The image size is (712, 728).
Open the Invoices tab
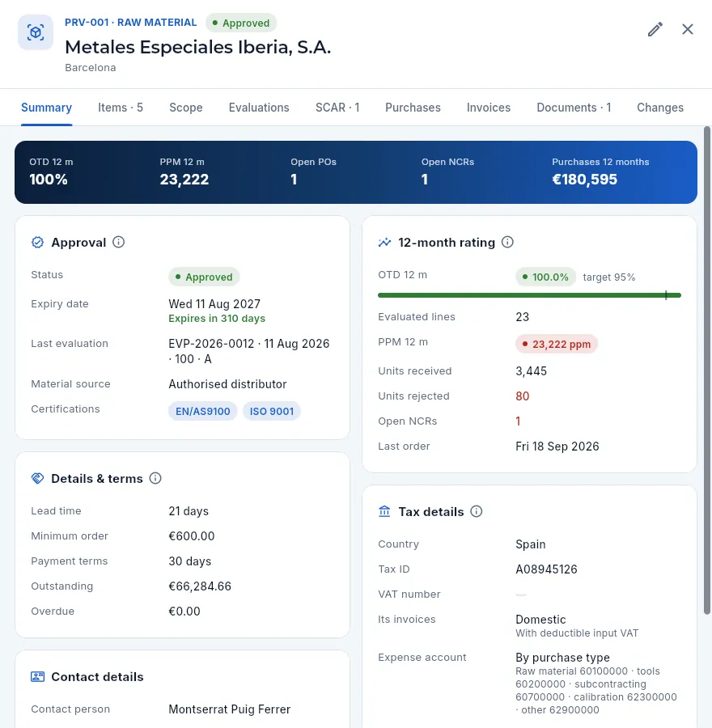pyautogui.click(x=489, y=108)
